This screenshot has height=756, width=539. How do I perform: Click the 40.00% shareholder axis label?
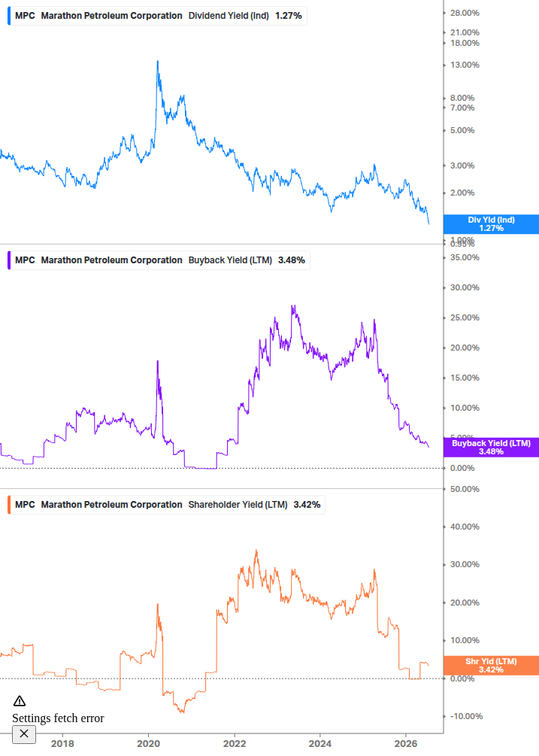[x=465, y=527]
